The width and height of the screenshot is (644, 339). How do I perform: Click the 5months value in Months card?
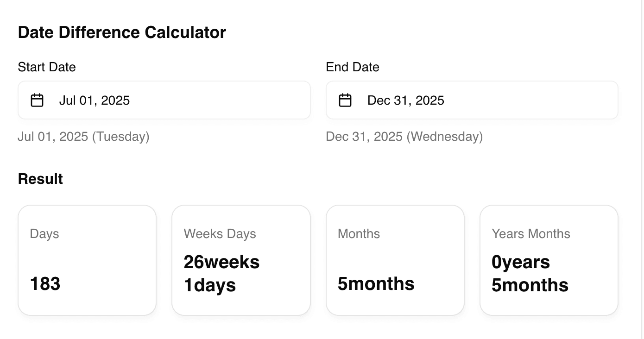click(376, 283)
